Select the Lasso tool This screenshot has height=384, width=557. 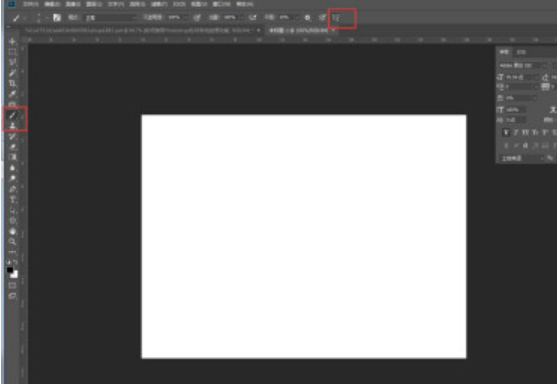tap(12, 63)
